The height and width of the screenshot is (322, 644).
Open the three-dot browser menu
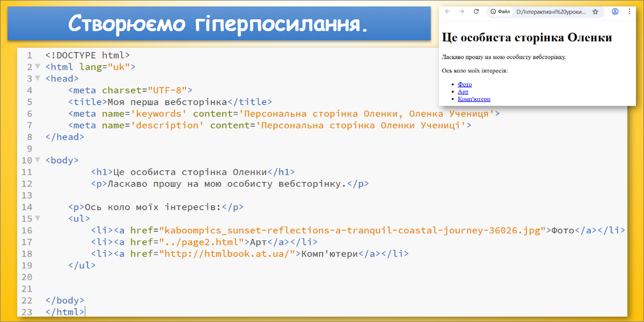point(629,11)
